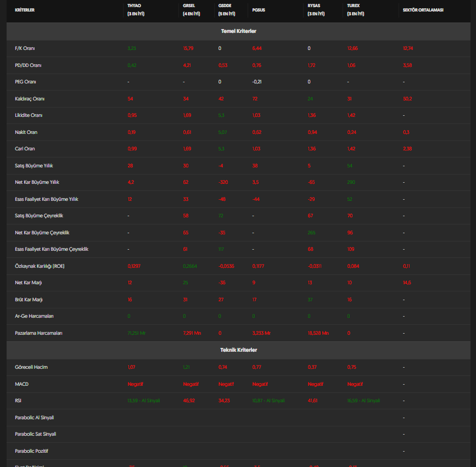This screenshot has height=467, width=476.
Task: Click THYAO PD/DD value 0,42
Action: [x=132, y=65]
